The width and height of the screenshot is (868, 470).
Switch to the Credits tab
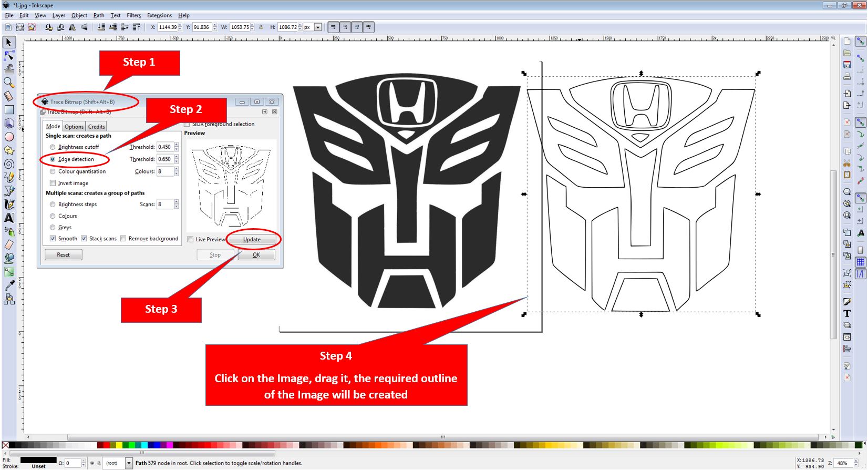(x=96, y=127)
